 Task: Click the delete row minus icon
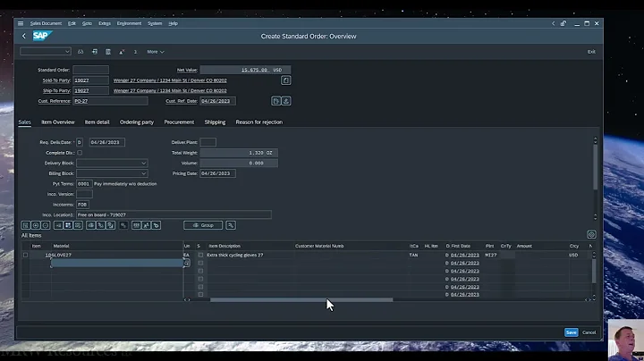pos(46,225)
